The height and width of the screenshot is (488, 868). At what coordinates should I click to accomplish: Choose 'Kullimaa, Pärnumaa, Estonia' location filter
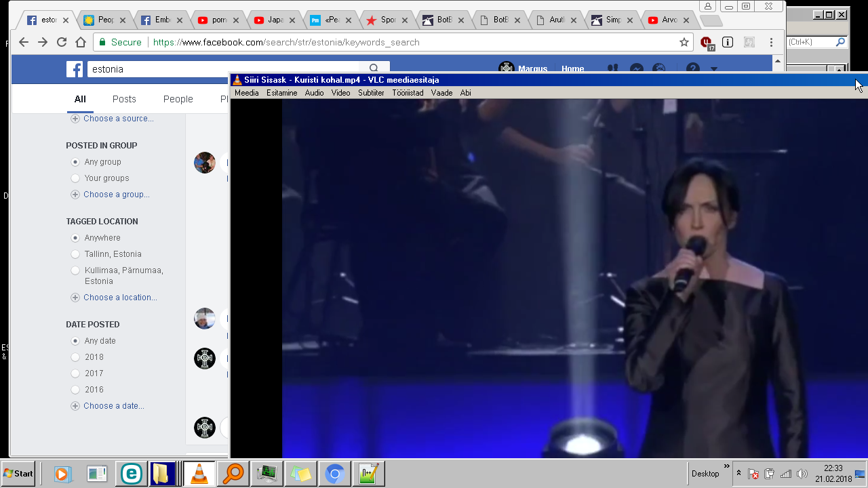[x=75, y=270]
